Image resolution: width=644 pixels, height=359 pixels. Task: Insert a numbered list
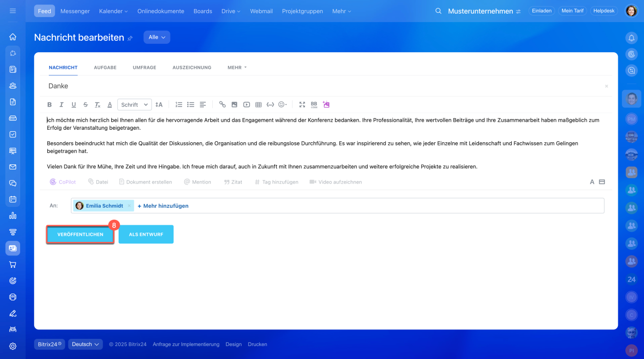pyautogui.click(x=179, y=105)
